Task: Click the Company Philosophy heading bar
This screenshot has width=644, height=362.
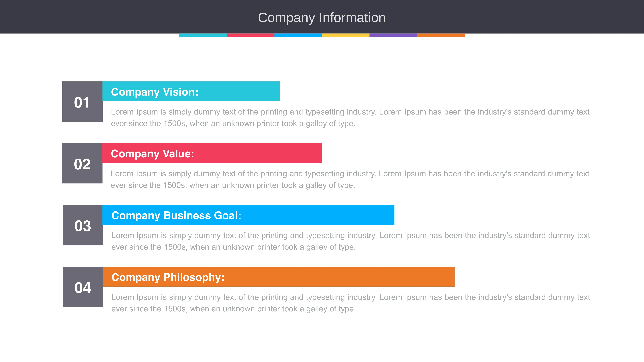Action: [x=279, y=277]
